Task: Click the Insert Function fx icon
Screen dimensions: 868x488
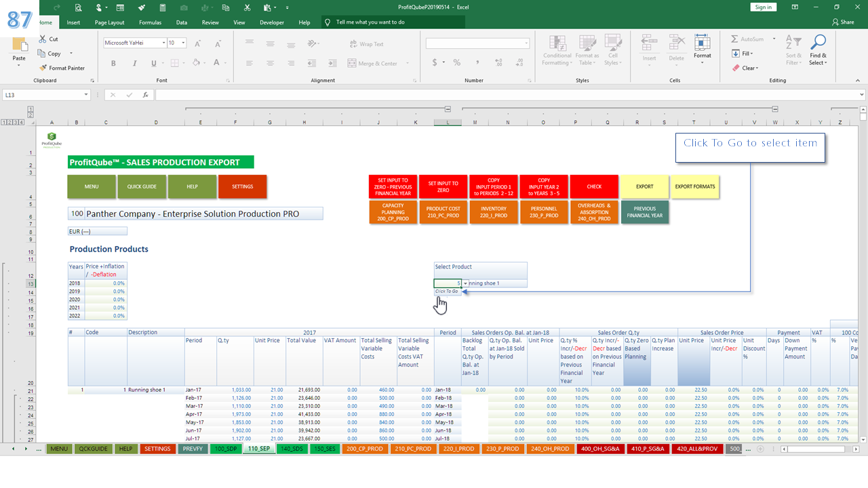Action: coord(146,95)
